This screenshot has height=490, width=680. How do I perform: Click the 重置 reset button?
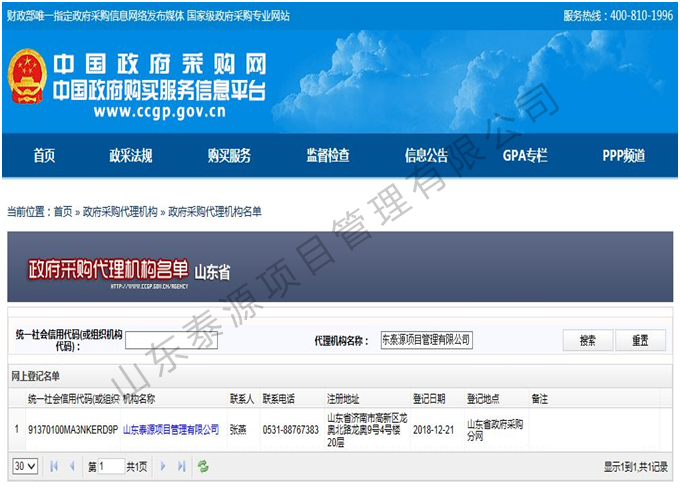click(x=640, y=340)
